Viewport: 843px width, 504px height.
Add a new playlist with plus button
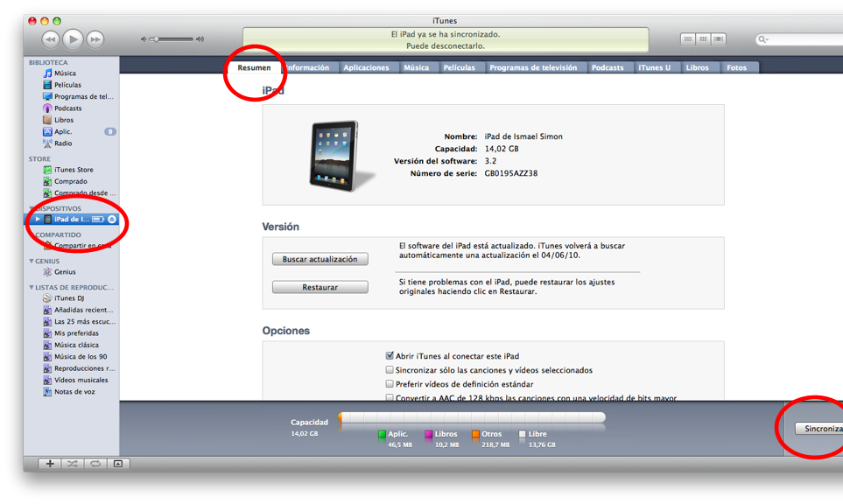(x=50, y=464)
